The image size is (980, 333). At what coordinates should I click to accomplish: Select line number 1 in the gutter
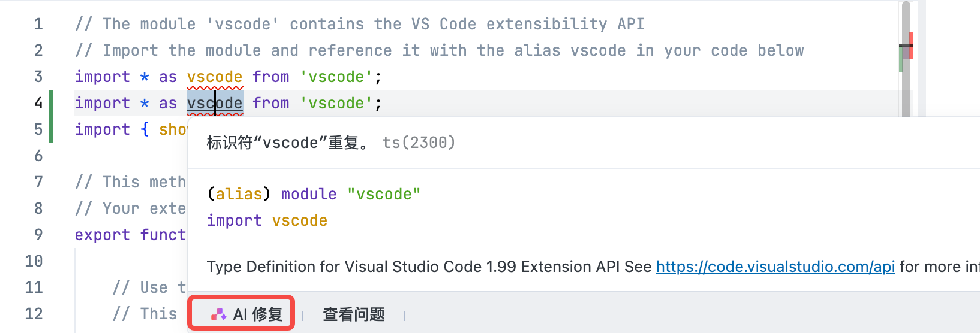38,24
